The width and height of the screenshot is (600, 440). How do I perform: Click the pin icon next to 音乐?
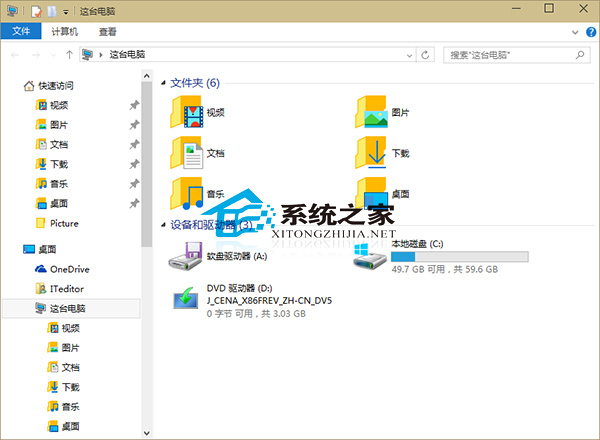pyautogui.click(x=134, y=184)
